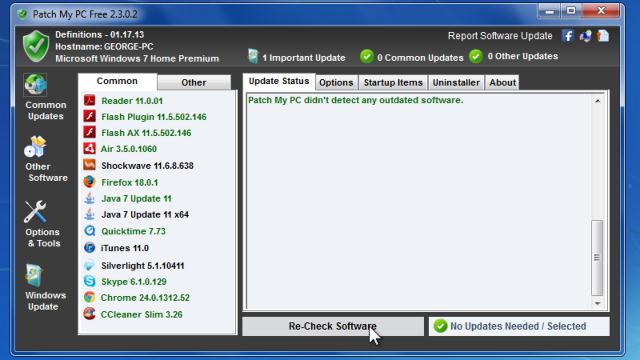Switch to the Common tab
The width and height of the screenshot is (640, 360).
[x=117, y=81]
